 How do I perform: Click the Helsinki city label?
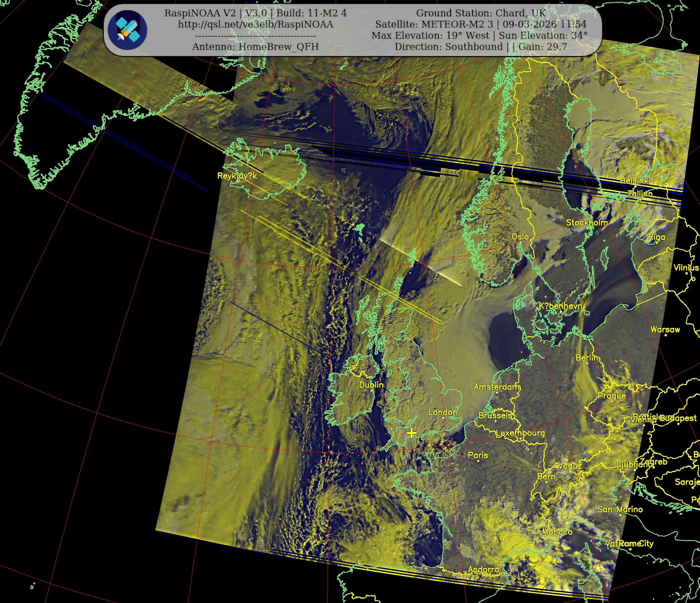635,181
